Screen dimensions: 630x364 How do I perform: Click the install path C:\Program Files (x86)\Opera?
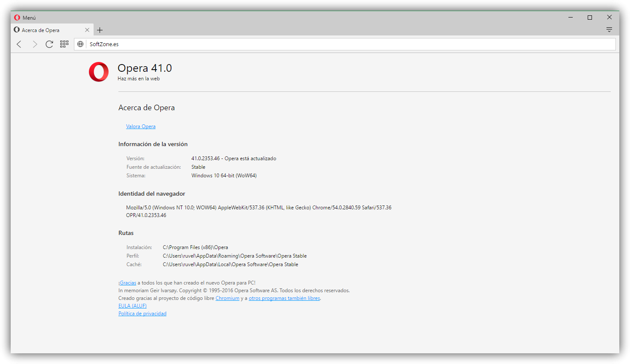tap(195, 247)
